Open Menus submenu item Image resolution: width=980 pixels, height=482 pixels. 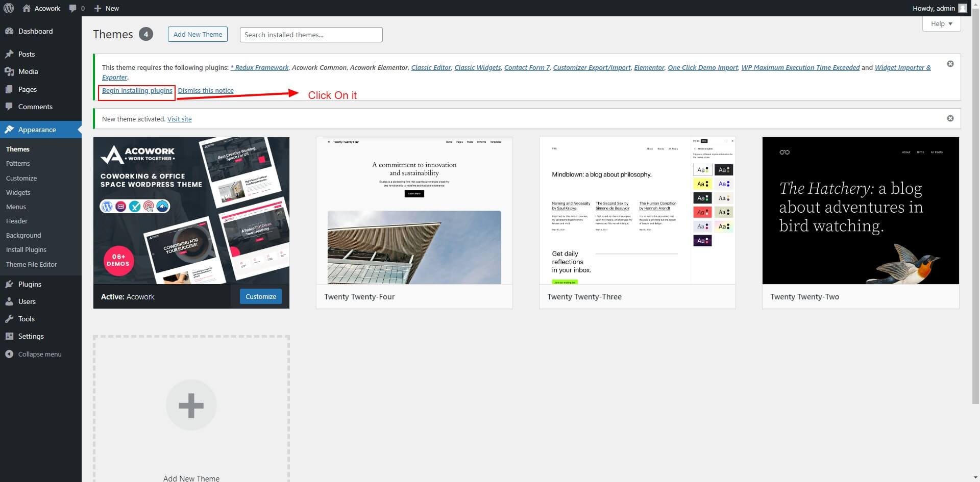click(16, 207)
